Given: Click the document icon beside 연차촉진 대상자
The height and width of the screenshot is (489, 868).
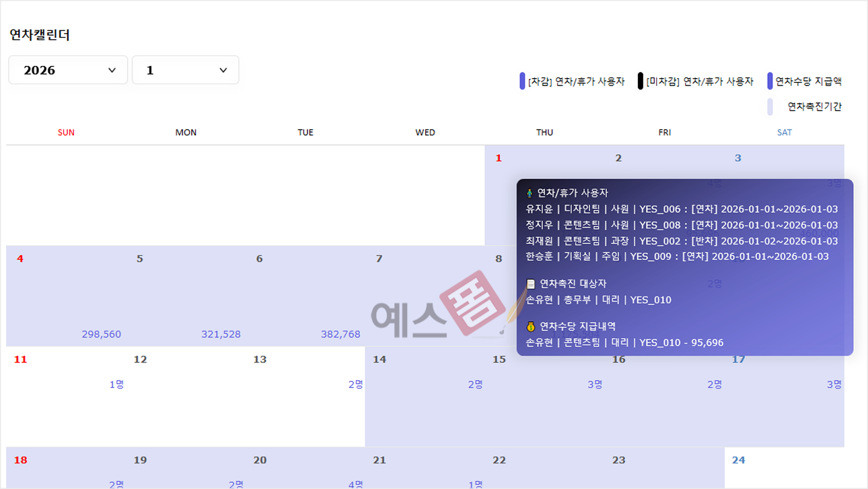Looking at the screenshot, I should 531,284.
